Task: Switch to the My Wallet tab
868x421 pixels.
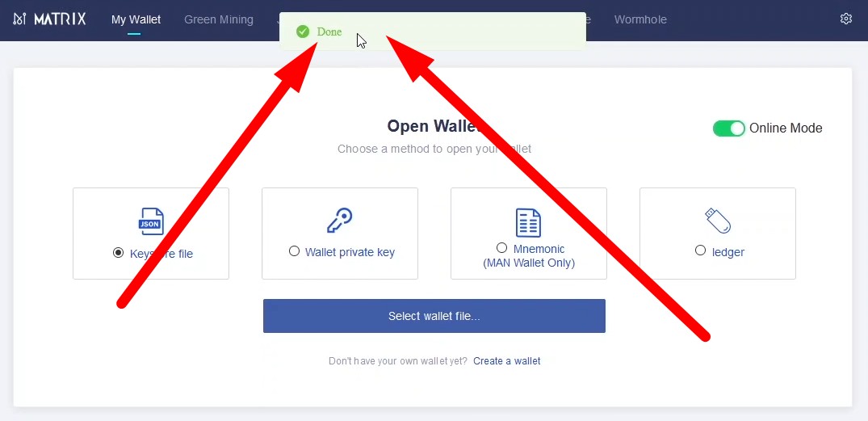Action: [x=136, y=19]
